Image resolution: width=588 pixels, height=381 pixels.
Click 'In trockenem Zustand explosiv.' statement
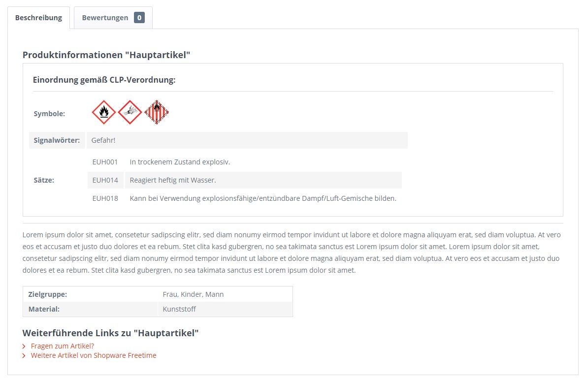pyautogui.click(x=180, y=162)
